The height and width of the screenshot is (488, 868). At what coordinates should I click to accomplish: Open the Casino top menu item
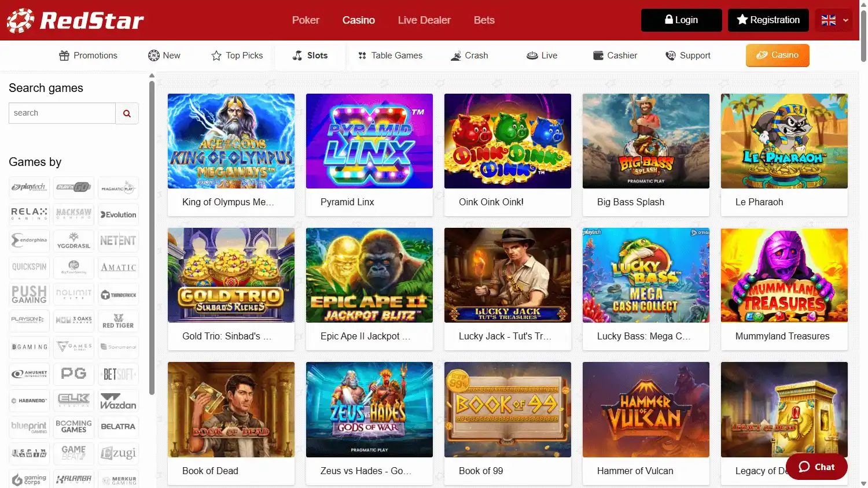click(x=359, y=20)
